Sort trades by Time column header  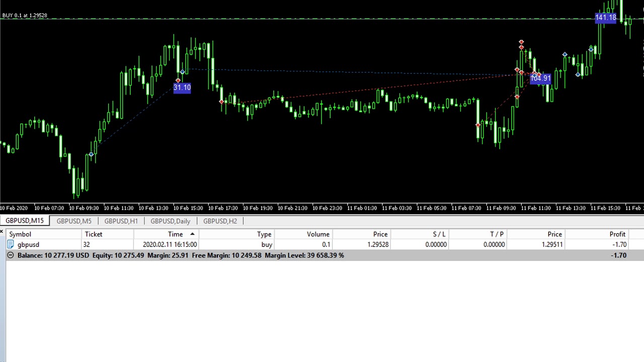point(166,234)
